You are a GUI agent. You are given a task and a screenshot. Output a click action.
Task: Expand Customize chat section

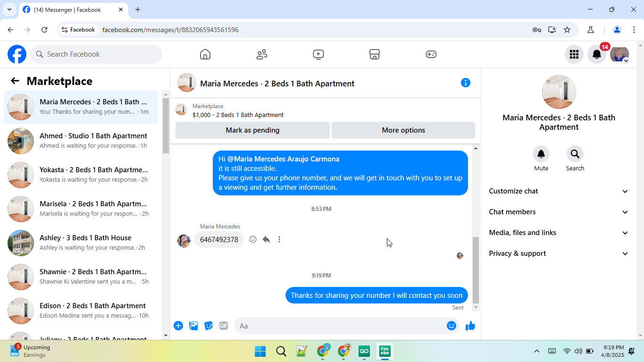pyautogui.click(x=559, y=191)
